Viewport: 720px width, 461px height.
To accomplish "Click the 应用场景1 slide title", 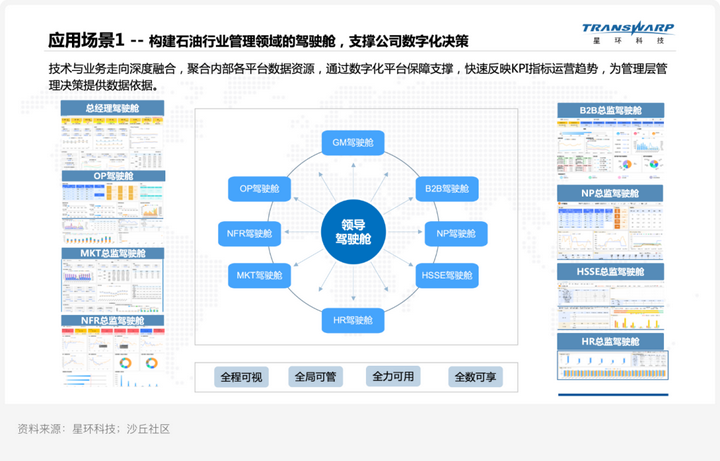I will point(259,41).
